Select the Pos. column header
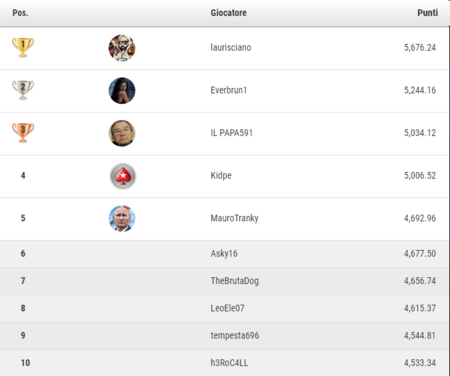Image resolution: width=450 pixels, height=376 pixels. pyautogui.click(x=20, y=13)
